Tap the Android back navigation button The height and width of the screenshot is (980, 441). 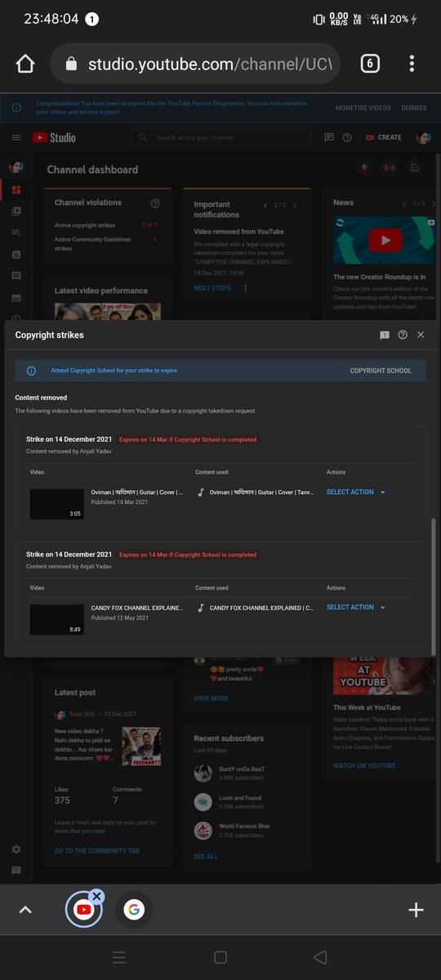320,957
